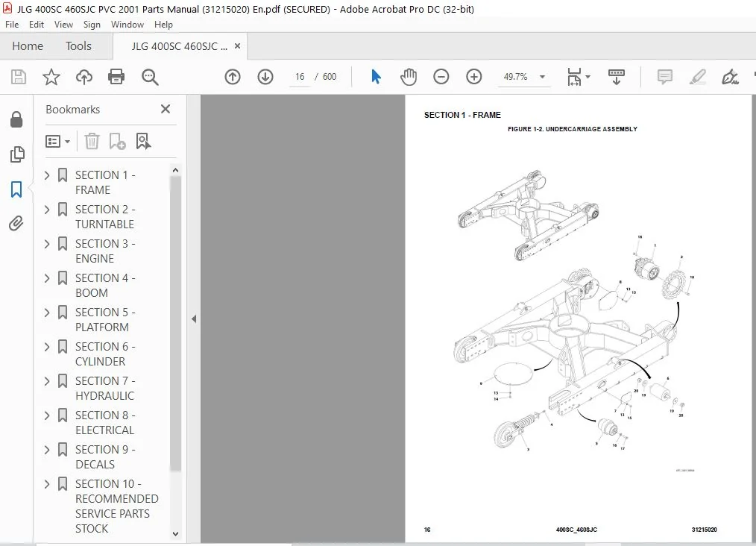Expand SECTION 4 - BOOM bookmark
This screenshot has width=756, height=546.
(x=47, y=277)
